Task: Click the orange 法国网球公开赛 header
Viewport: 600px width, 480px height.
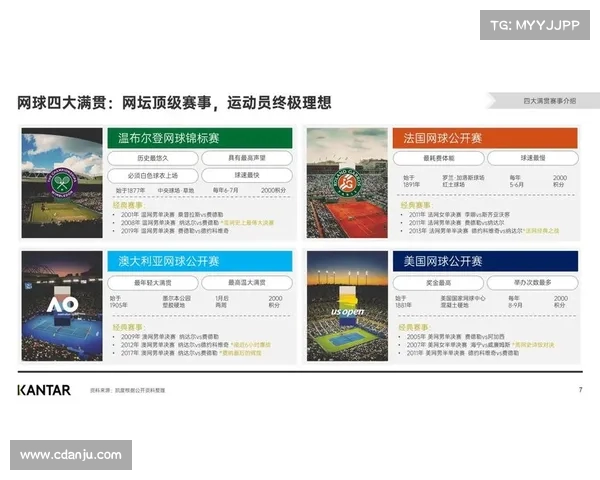Action: (485, 138)
